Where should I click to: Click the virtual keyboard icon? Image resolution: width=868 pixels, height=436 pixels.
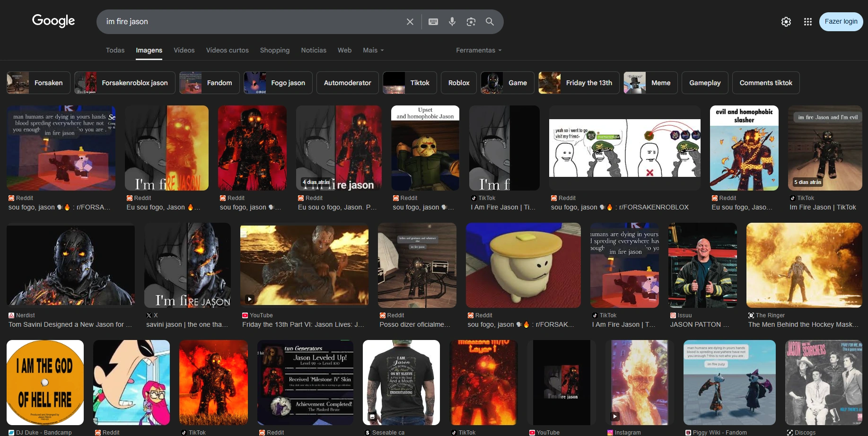(433, 21)
